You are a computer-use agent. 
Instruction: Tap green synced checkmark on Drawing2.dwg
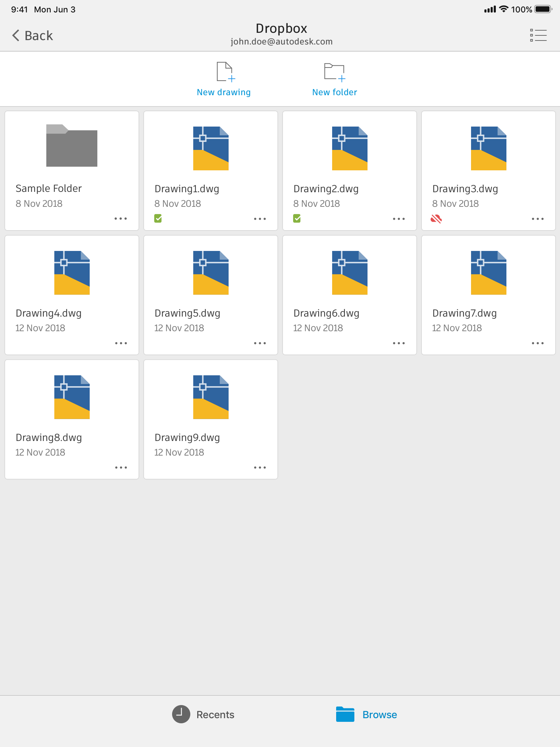(x=297, y=218)
